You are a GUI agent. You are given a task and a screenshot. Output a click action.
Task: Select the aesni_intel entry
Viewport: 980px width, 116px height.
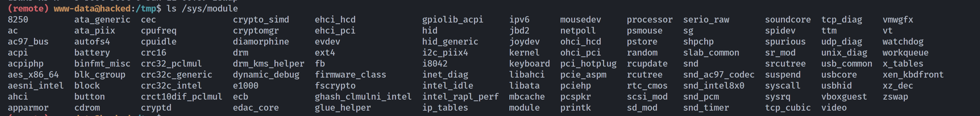coord(35,86)
